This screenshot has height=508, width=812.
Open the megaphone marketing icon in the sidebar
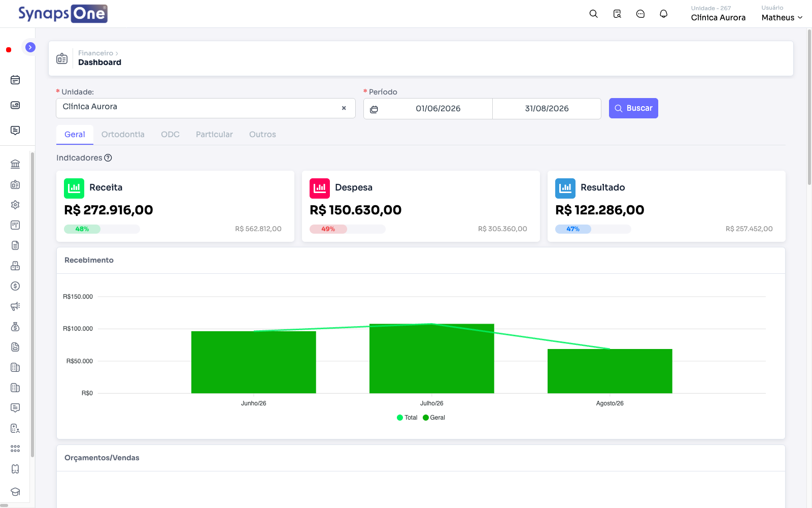point(15,306)
